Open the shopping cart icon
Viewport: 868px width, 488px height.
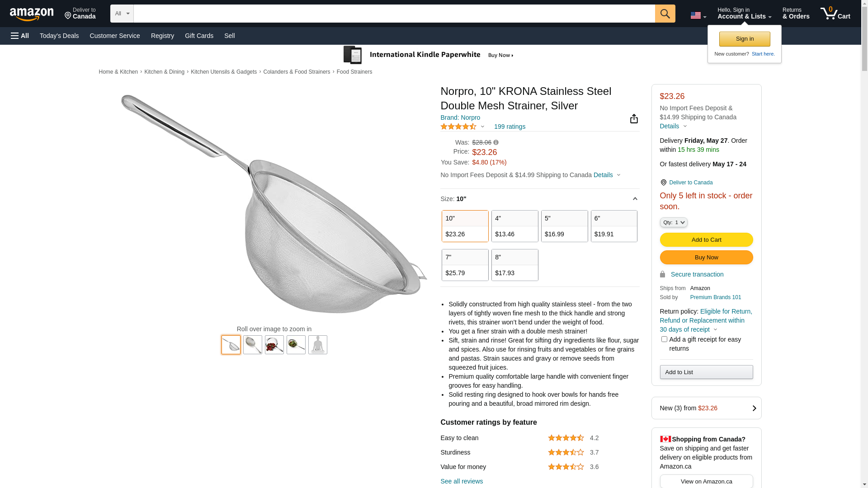coord(835,14)
